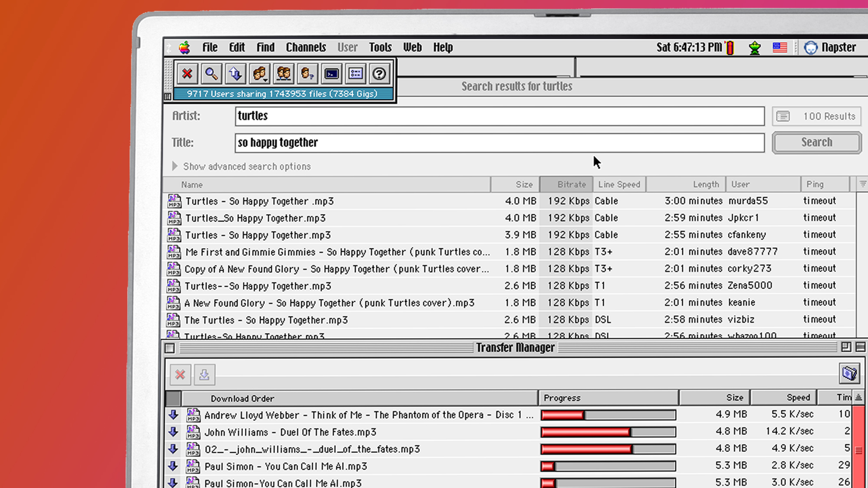Click the Transfer Manager resize icon top-right
The image size is (868, 488).
click(846, 347)
